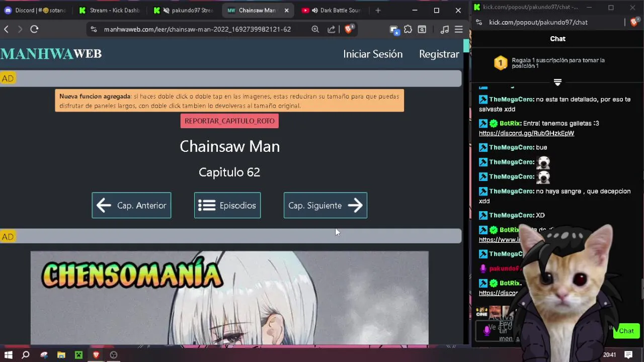Open Brave Shields lion icon

[x=349, y=29]
